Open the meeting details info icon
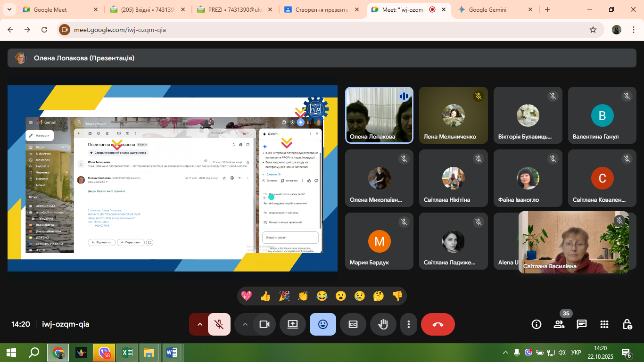Viewport: 644px width, 362px height. pos(536,324)
